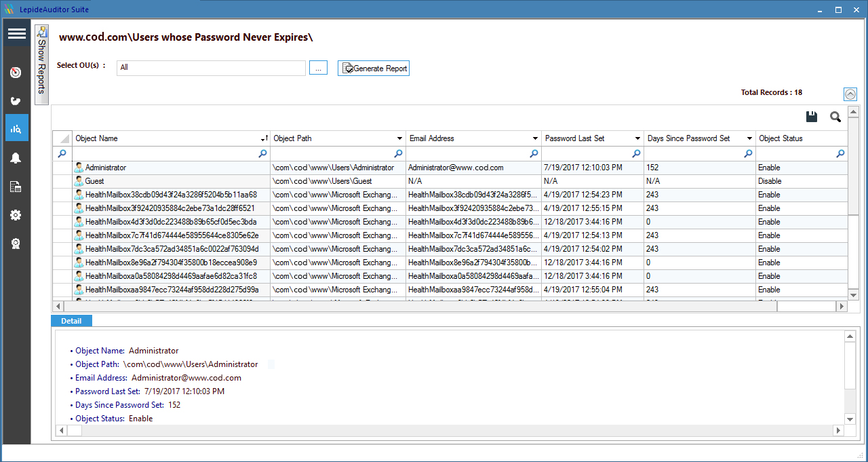Viewport: 868px width, 462px height.
Task: Open the alerts bell icon in sidebar
Action: coord(16,158)
